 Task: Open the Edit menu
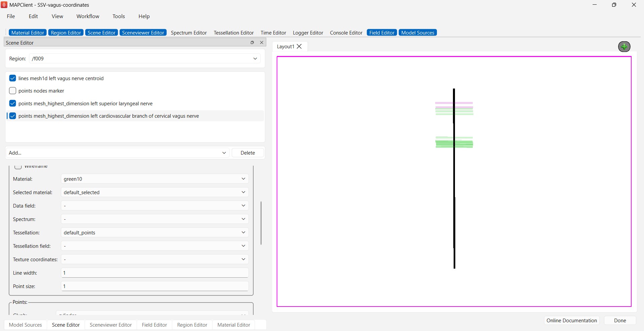pyautogui.click(x=33, y=16)
